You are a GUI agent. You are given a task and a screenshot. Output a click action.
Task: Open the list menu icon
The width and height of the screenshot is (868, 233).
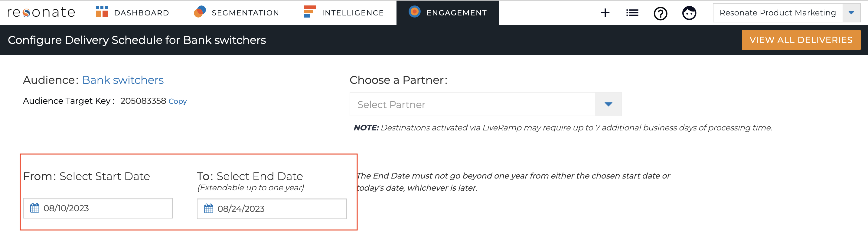click(632, 13)
